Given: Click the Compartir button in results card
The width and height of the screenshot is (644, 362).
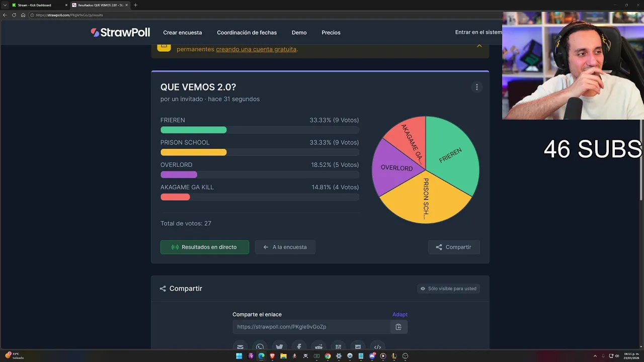Looking at the screenshot, I should [x=454, y=247].
